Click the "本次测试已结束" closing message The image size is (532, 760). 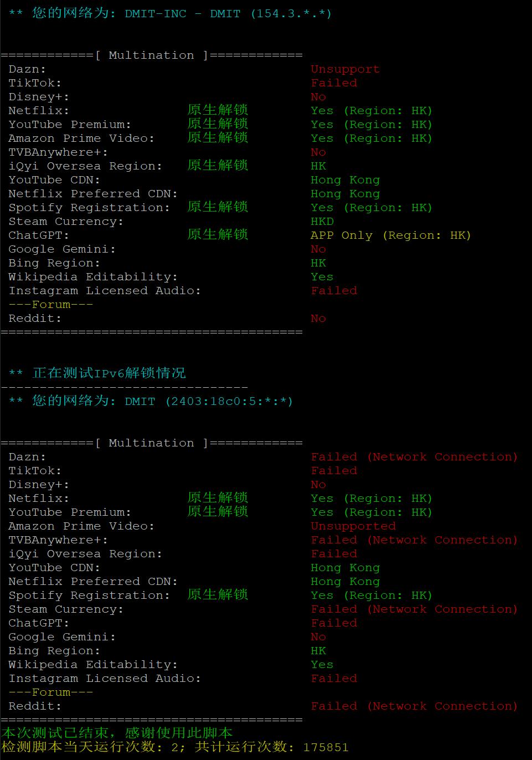[x=55, y=733]
